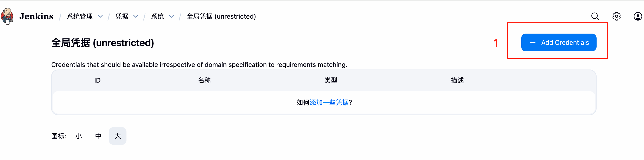Go to Jenkins home via title text
The width and height of the screenshot is (644, 160).
click(x=36, y=17)
